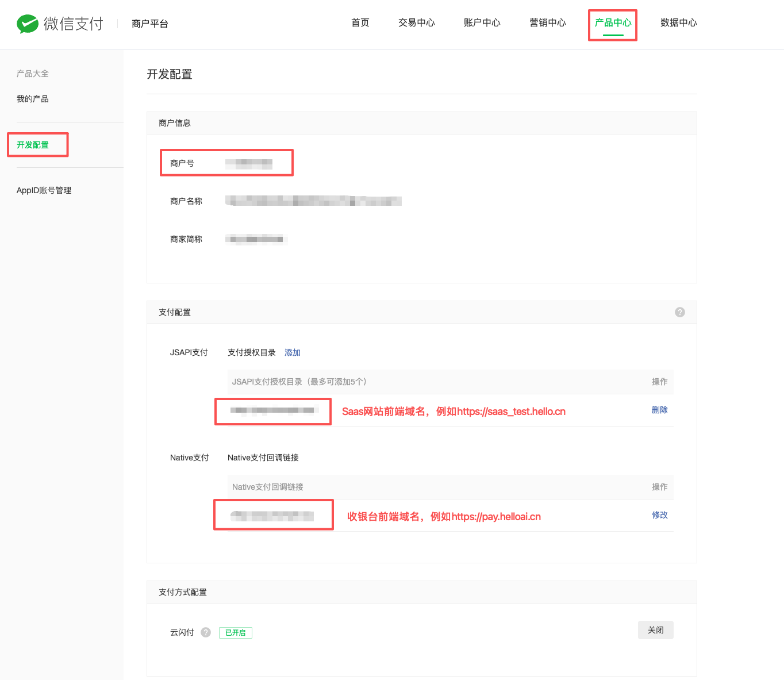The height and width of the screenshot is (680, 784).
Task: Switch to 交易中心 tab
Action: 417,23
